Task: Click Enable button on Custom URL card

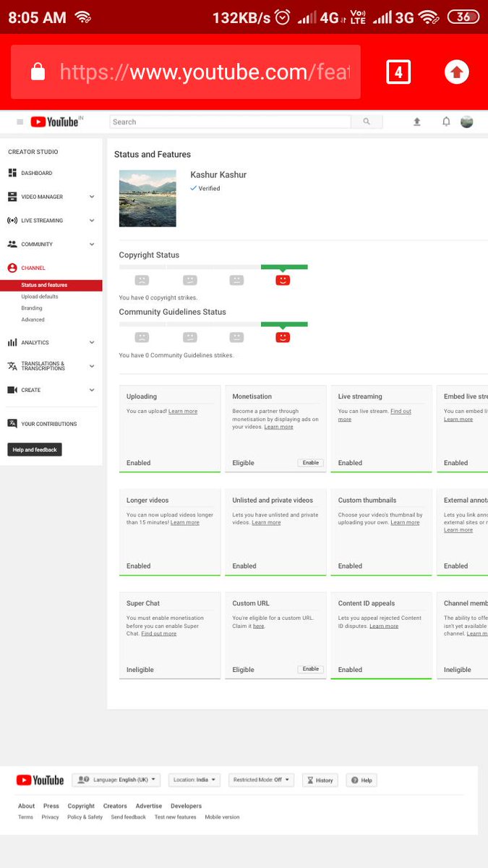Action: pyautogui.click(x=311, y=670)
